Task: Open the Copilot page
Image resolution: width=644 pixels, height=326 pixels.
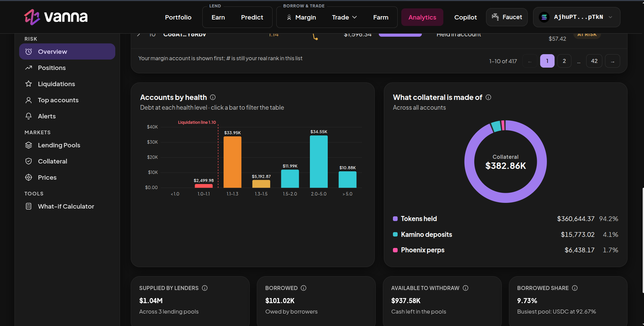Action: (x=466, y=17)
